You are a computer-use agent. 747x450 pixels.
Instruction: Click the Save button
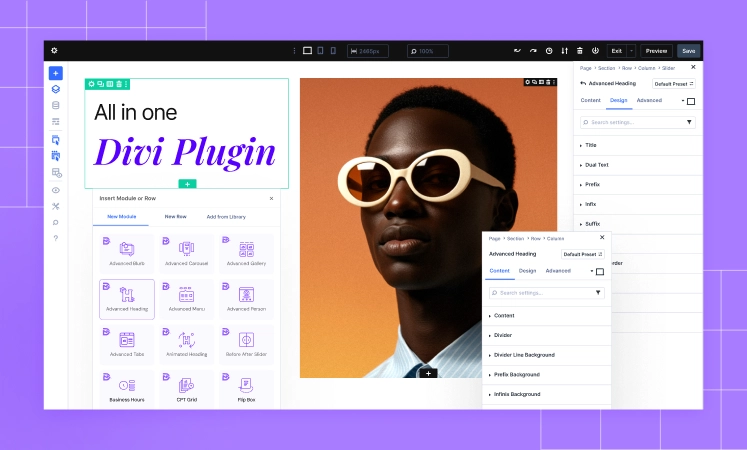tap(688, 50)
